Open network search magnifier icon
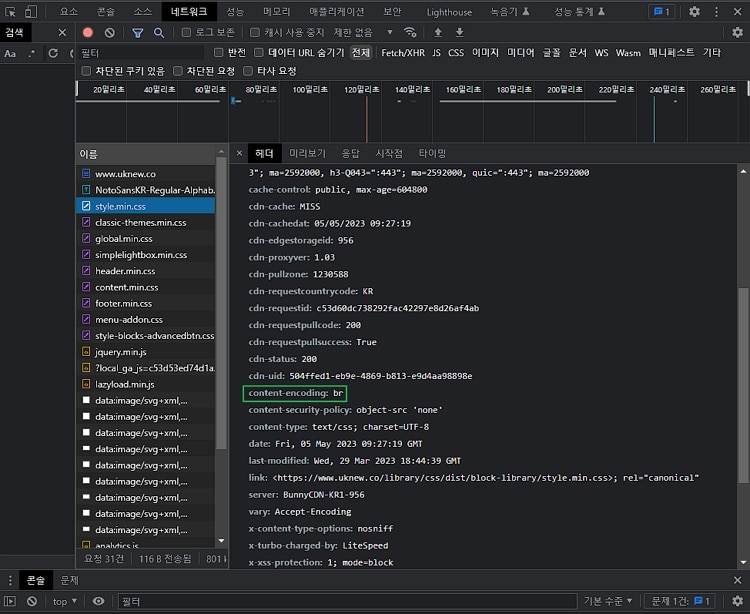This screenshot has height=614, width=750. (159, 33)
